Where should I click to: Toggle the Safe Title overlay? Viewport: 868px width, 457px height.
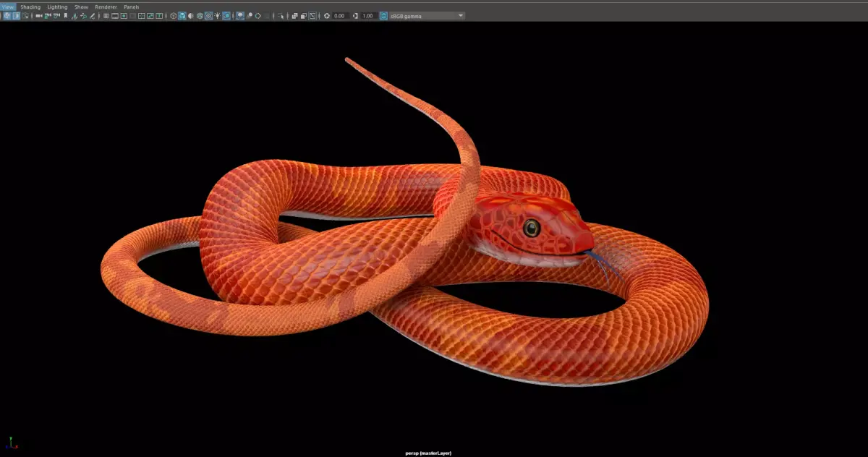pyautogui.click(x=159, y=16)
